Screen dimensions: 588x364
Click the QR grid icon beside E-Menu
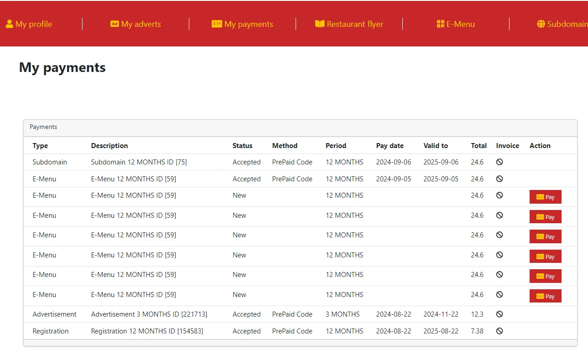pos(440,24)
